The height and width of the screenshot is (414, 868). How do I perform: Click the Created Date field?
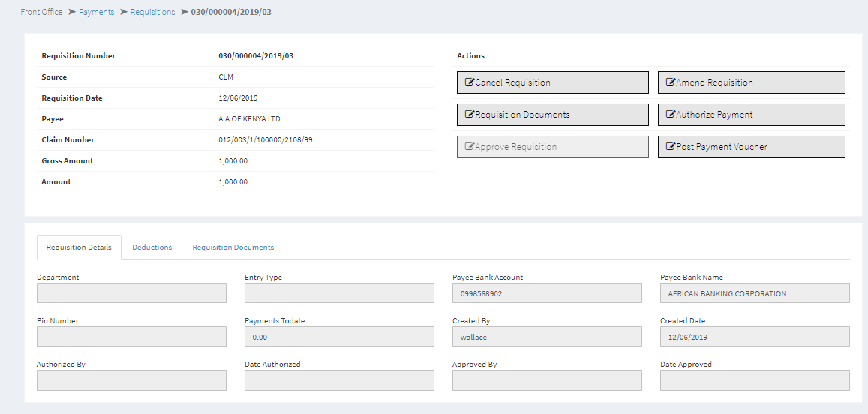click(x=755, y=337)
